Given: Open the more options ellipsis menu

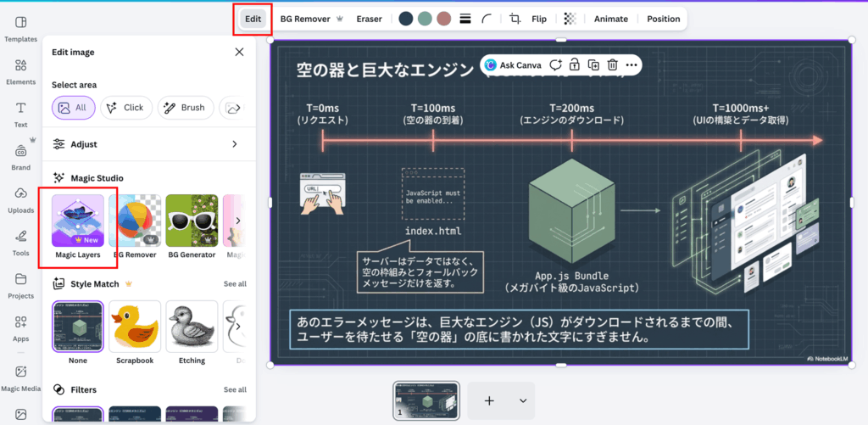Looking at the screenshot, I should [x=632, y=65].
